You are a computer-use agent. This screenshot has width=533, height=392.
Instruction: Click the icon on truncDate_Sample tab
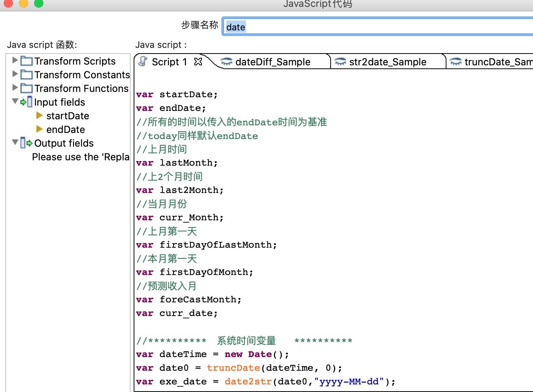[455, 62]
